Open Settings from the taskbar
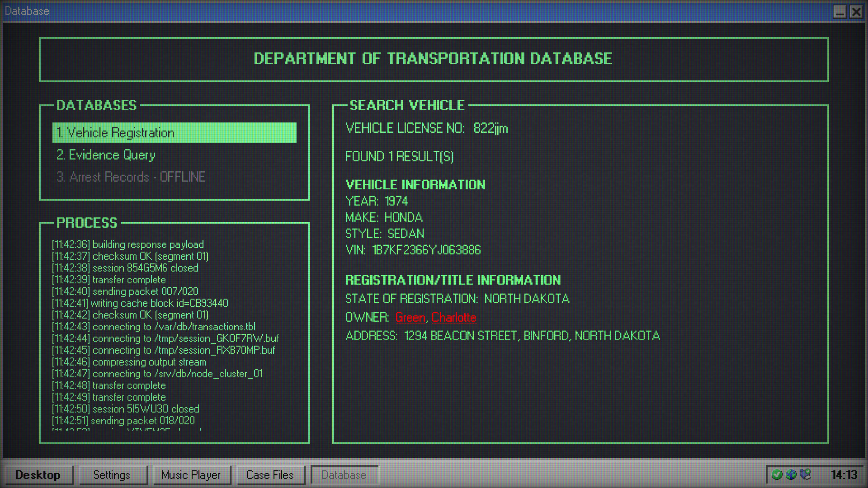The width and height of the screenshot is (868, 488). 112,475
